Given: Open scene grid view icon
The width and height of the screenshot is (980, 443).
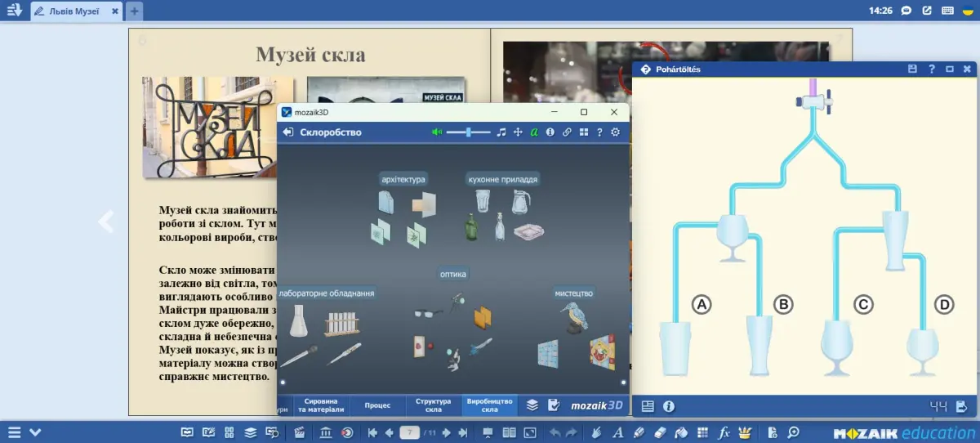Looking at the screenshot, I should pyautogui.click(x=583, y=132).
